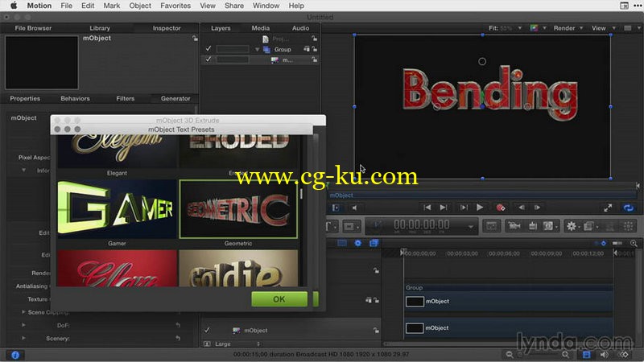The height and width of the screenshot is (362, 644).
Task: Open the Render dropdown menu
Action: pyautogui.click(x=568, y=28)
